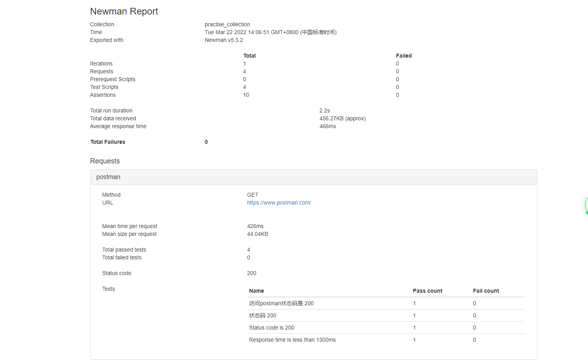The height and width of the screenshot is (364, 588).
Task: Select the 456.27KB total data received value
Action: pyautogui.click(x=342, y=118)
